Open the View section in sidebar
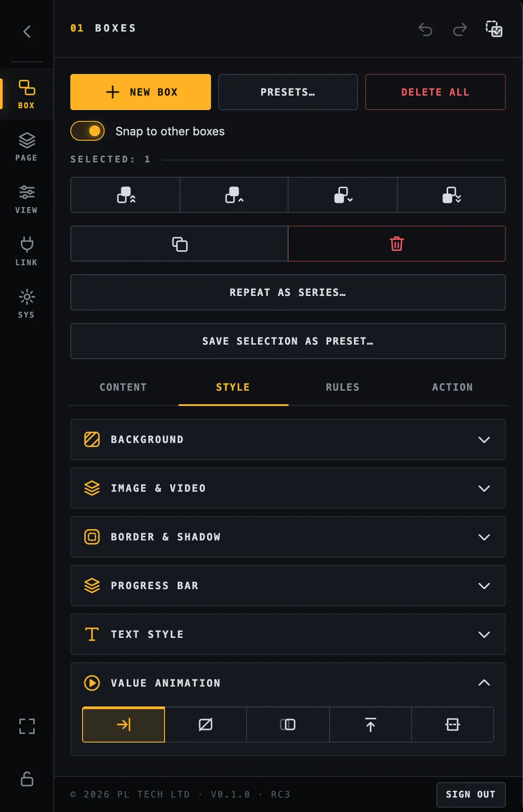The width and height of the screenshot is (523, 812). tap(27, 199)
